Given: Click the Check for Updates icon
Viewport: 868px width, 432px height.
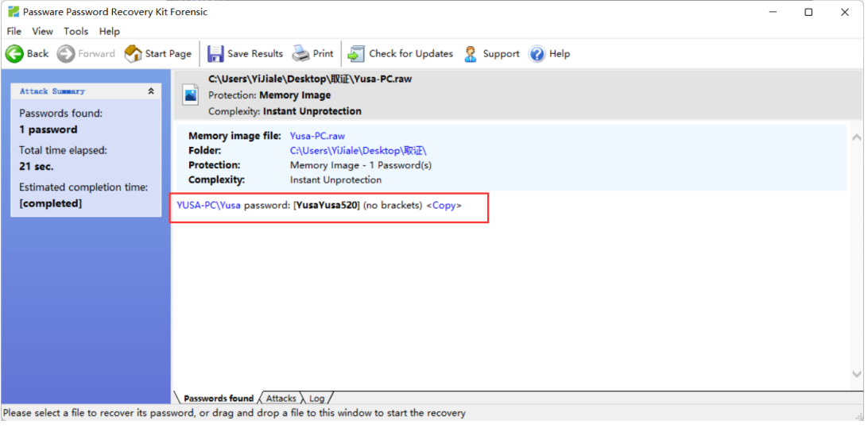Looking at the screenshot, I should click(x=356, y=54).
